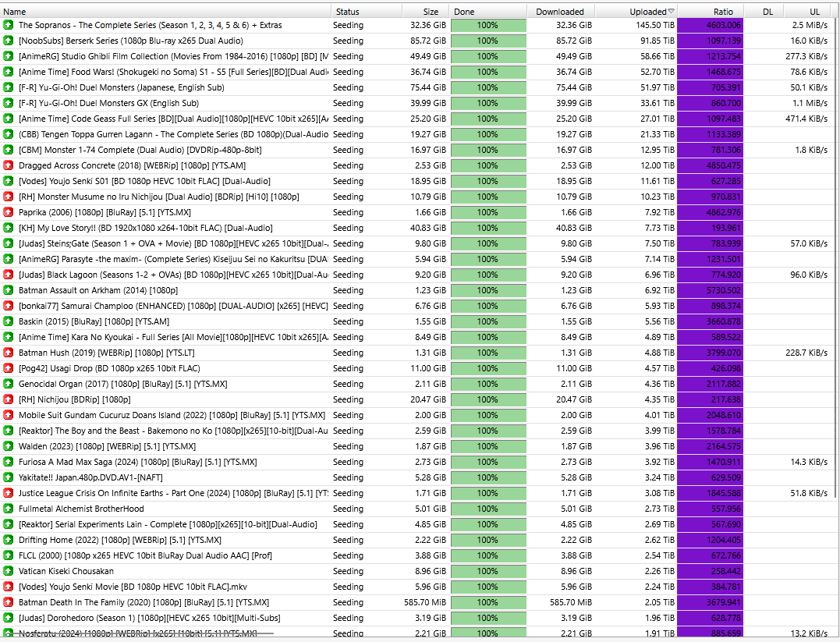Screen dimensions: 840x642
Task: Click the icon for Yu-Gi-Oh! Duel Monsters GX
Action: click(8, 103)
